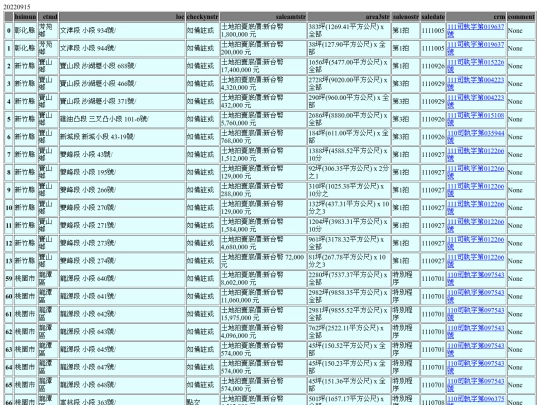Click the crm column header
Screen dimensions: 540x405
476,17
